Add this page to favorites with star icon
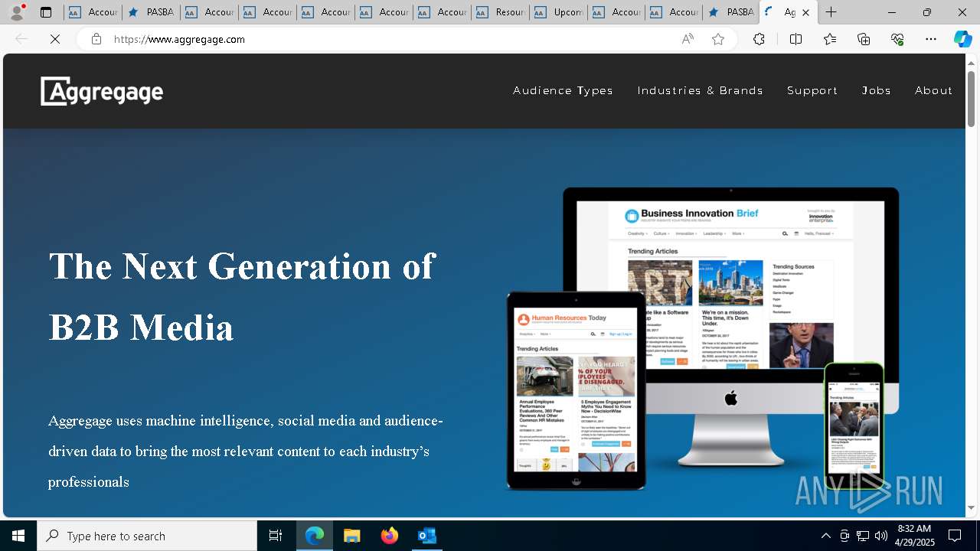 pyautogui.click(x=718, y=39)
